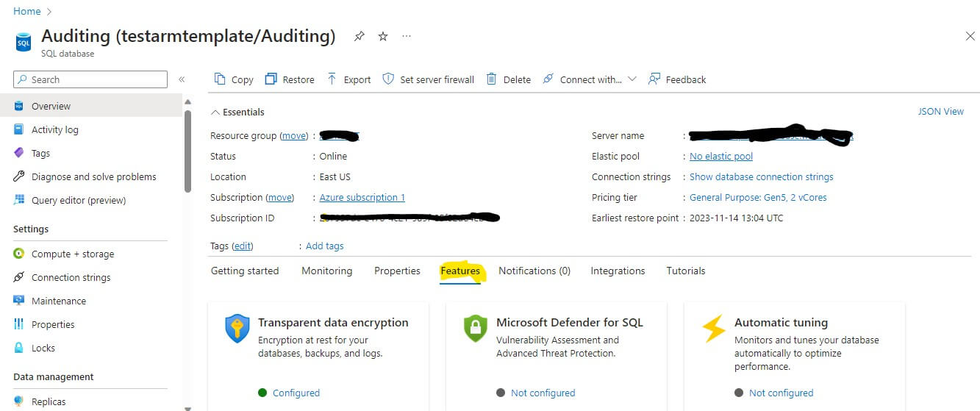Screen dimensions: 980x411
Task: Open Query editor (preview) from sidebar
Action: coord(79,200)
